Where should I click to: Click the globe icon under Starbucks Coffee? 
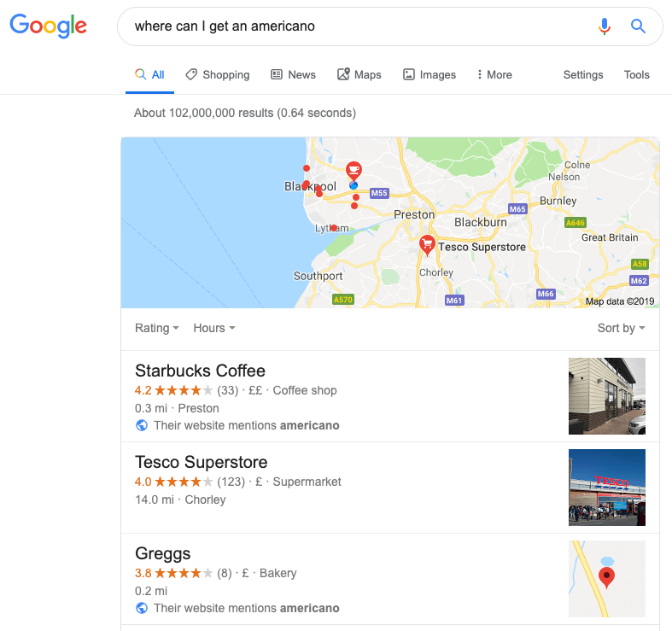tap(141, 425)
